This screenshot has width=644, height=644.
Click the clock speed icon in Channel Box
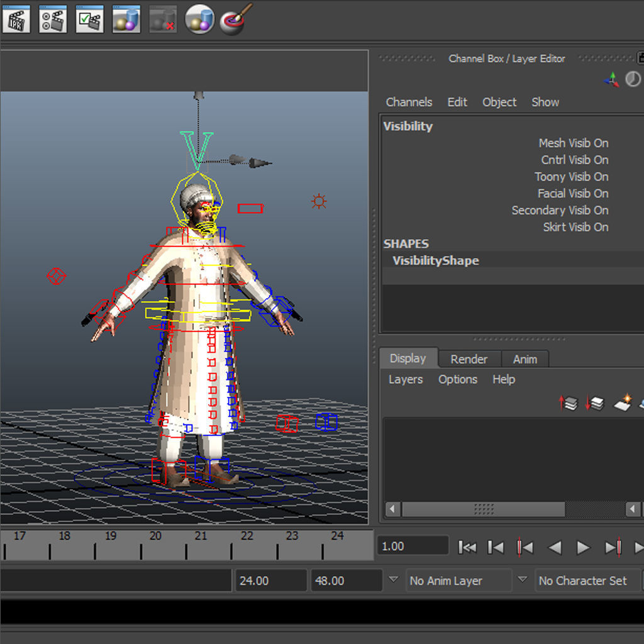point(633,79)
